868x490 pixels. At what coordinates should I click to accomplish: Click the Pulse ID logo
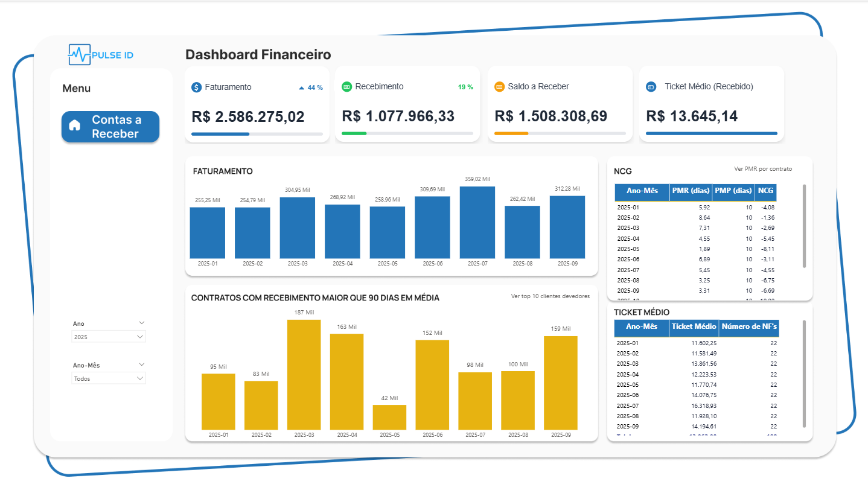coord(101,54)
